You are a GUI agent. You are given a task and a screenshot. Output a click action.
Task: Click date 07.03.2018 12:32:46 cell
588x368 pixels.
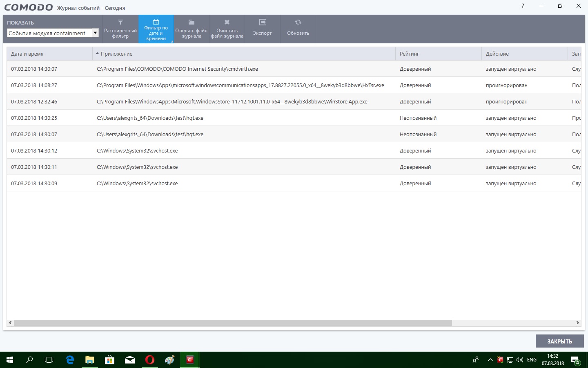pyautogui.click(x=34, y=102)
